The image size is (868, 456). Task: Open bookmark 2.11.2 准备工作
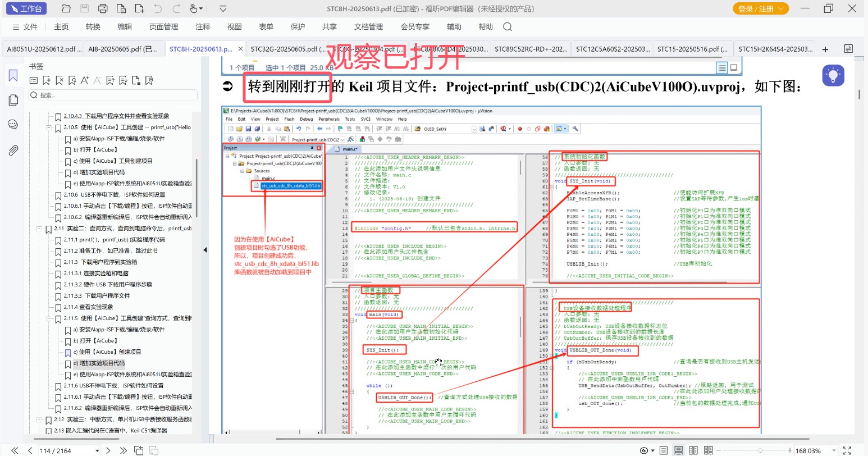tap(111, 251)
